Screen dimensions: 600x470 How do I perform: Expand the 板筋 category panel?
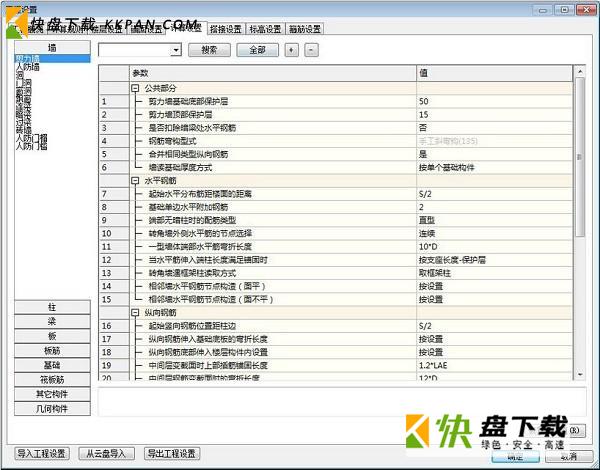pyautogui.click(x=52, y=351)
